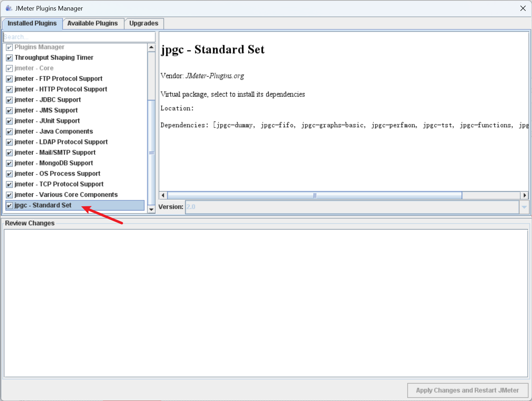The height and width of the screenshot is (401, 532).
Task: Uncheck jmeter - Mail/SMTP Support checkbox
Action: pyautogui.click(x=9, y=153)
